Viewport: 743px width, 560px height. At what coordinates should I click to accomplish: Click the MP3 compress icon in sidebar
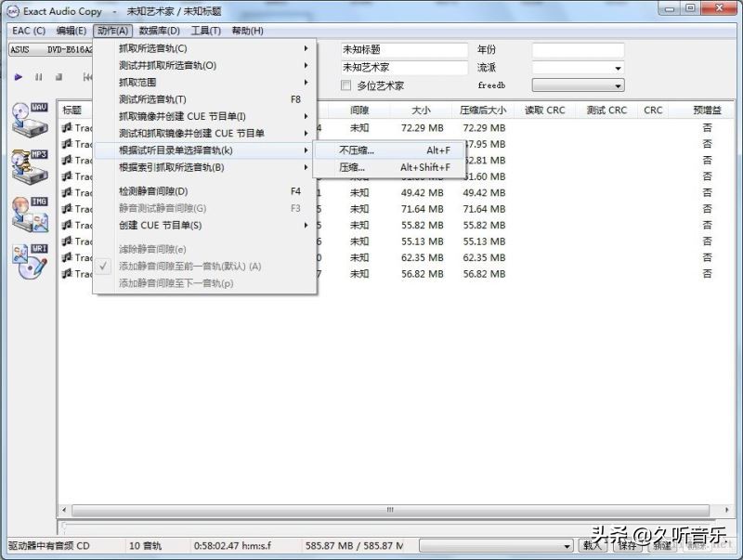pyautogui.click(x=30, y=167)
